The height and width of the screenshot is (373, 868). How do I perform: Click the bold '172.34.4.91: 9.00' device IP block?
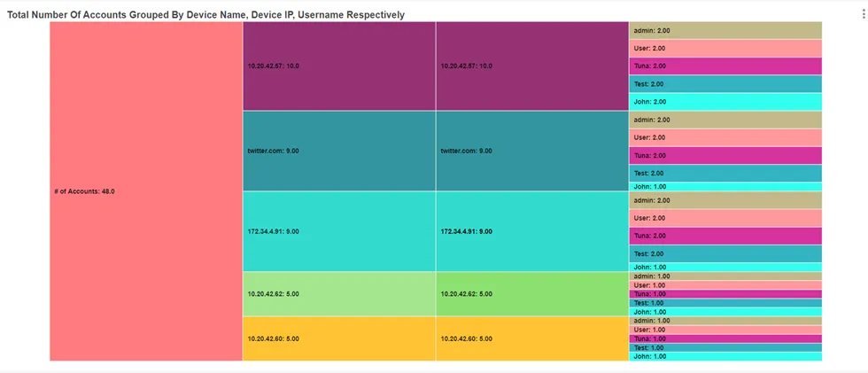pyautogui.click(x=532, y=231)
